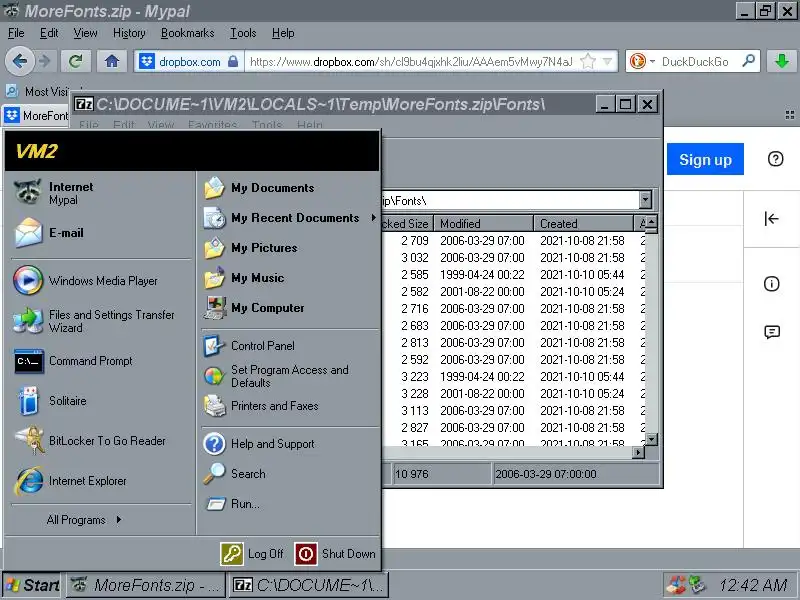This screenshot has width=800, height=600.
Task: Expand All Programs list
Action: pyautogui.click(x=84, y=520)
